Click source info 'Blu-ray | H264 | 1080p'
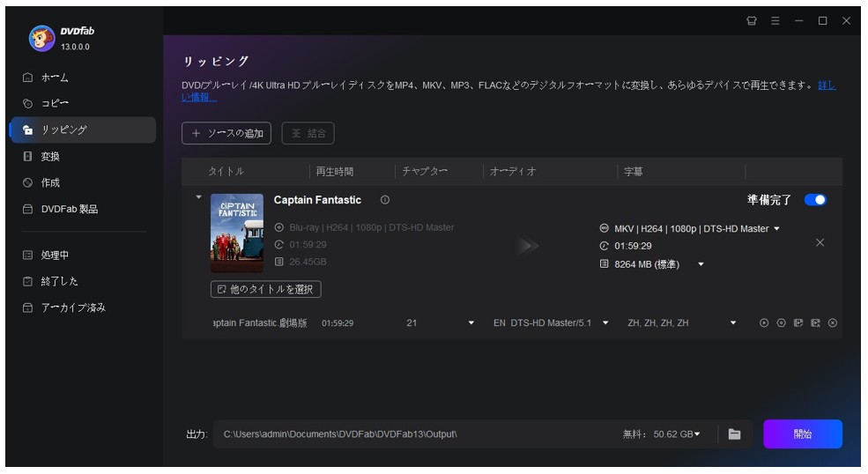This screenshot has height=474, width=868. (x=372, y=227)
